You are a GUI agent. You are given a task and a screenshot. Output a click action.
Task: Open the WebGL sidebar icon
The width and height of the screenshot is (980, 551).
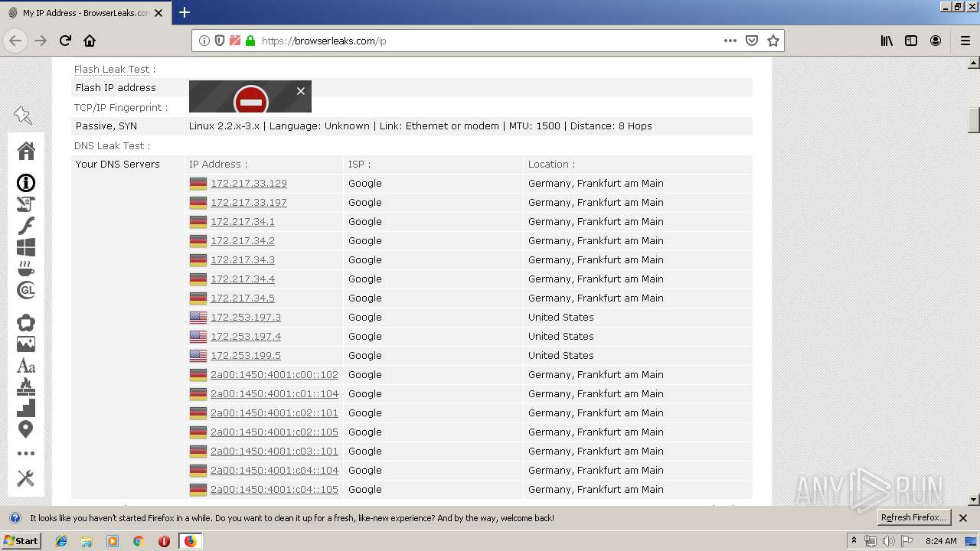26,290
